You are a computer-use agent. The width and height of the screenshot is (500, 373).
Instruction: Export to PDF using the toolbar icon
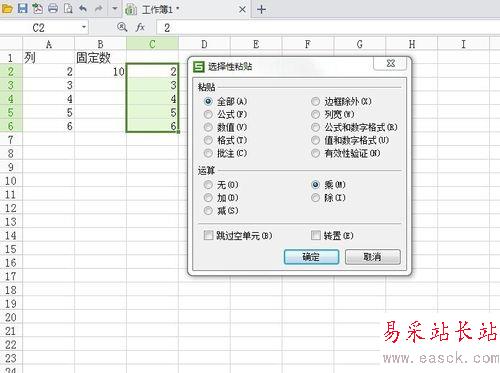point(38,8)
